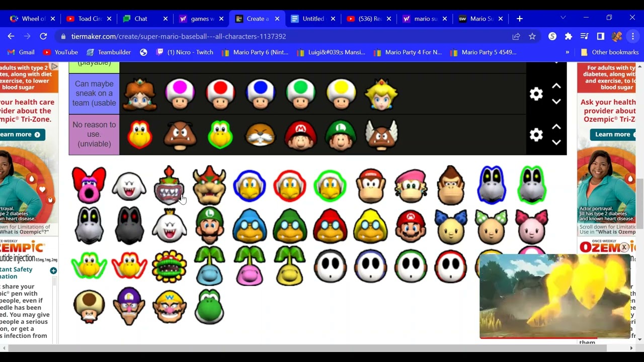Open a new browser tab
This screenshot has width=644, height=362.
click(520, 19)
